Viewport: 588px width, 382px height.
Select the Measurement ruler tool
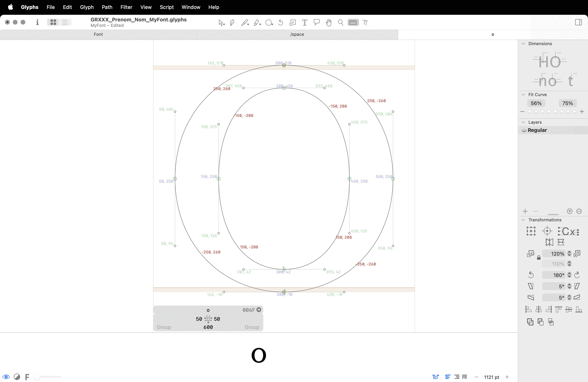pyautogui.click(x=353, y=23)
